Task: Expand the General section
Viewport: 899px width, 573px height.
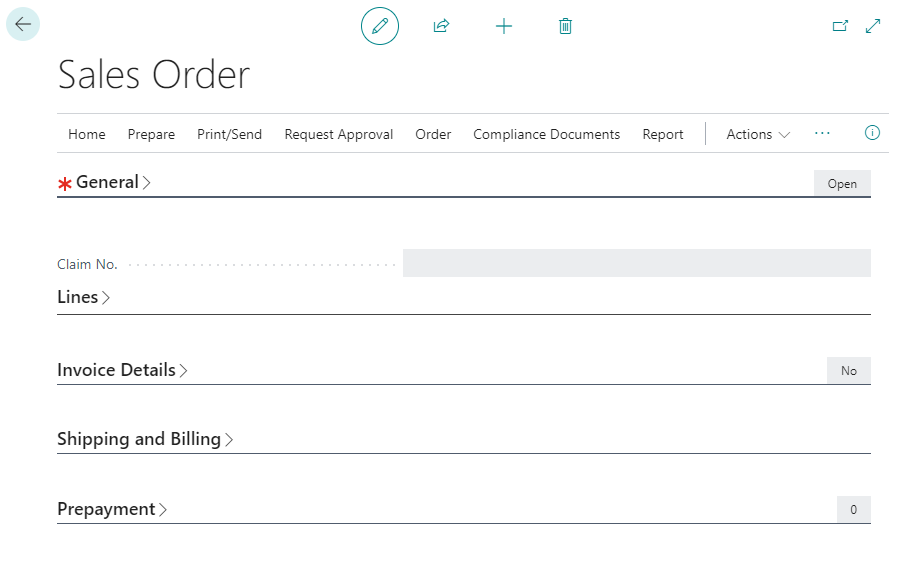Action: coord(108,182)
